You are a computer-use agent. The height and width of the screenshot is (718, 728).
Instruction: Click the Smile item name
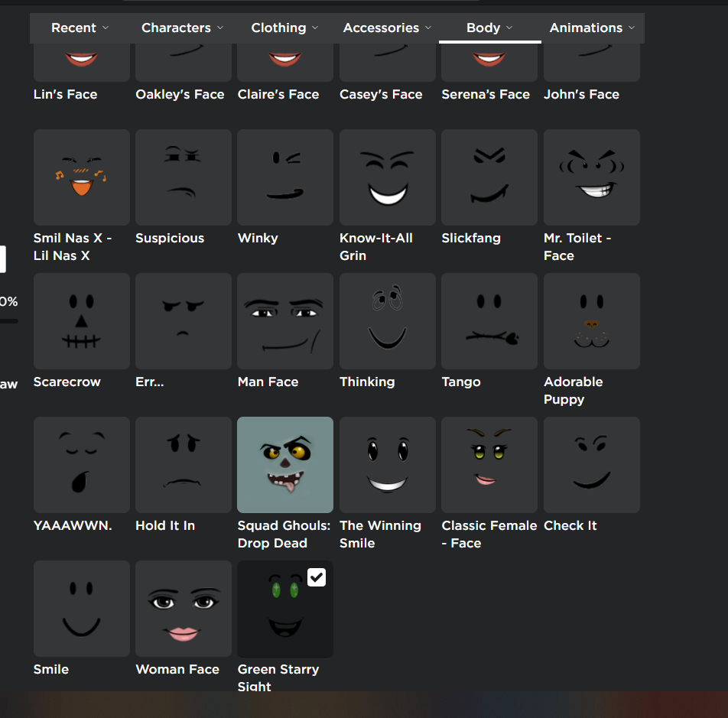(x=51, y=669)
